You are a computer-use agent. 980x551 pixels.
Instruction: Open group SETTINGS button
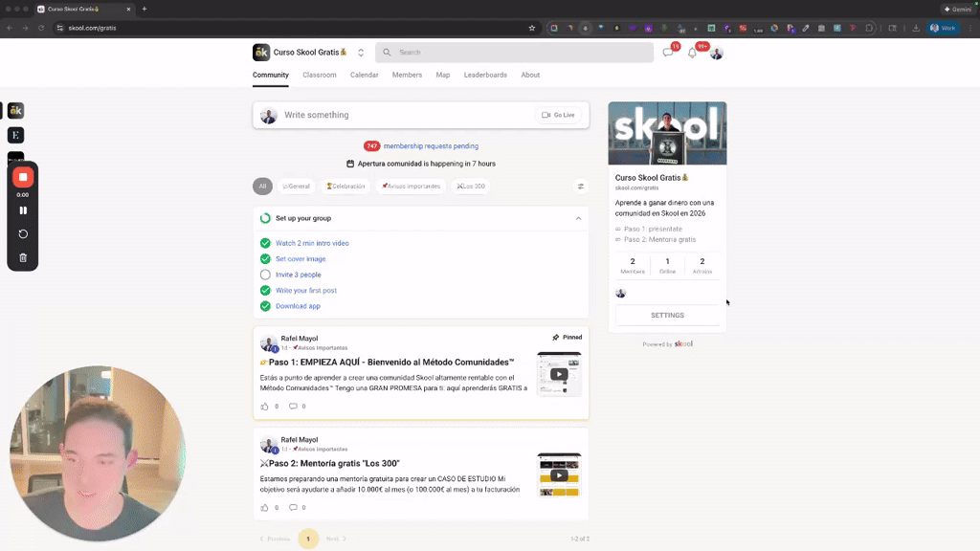pyautogui.click(x=667, y=316)
